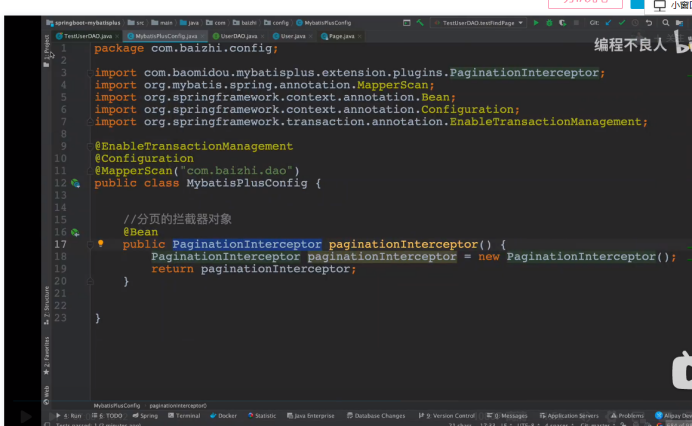Click the @Bean annotation on line 16
Screen dimensions: 692x426
click(x=140, y=232)
